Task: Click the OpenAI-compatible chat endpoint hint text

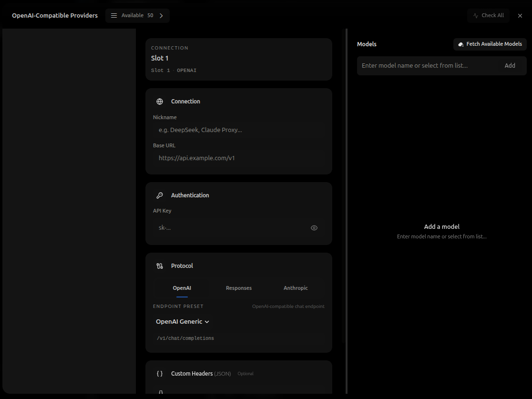Action: click(x=288, y=307)
